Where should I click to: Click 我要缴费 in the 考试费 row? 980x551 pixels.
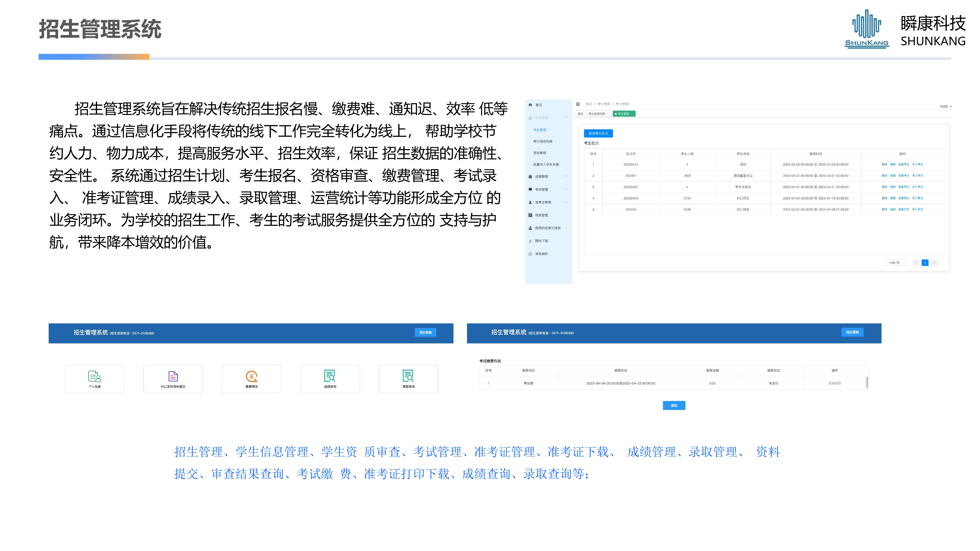click(x=834, y=383)
